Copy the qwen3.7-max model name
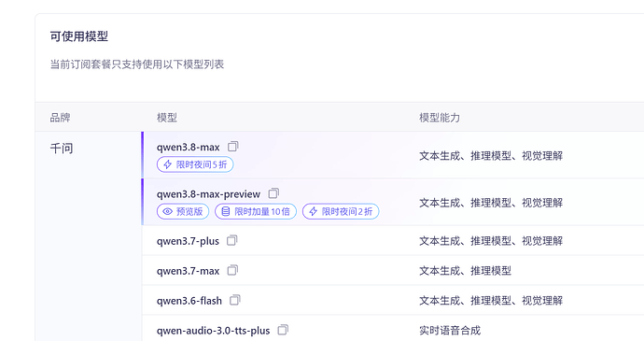 [232, 270]
